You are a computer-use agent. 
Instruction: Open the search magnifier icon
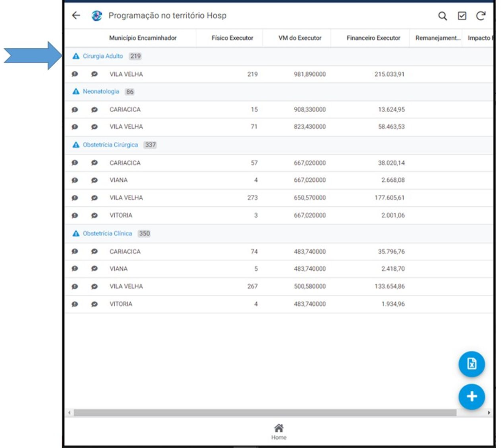point(442,16)
